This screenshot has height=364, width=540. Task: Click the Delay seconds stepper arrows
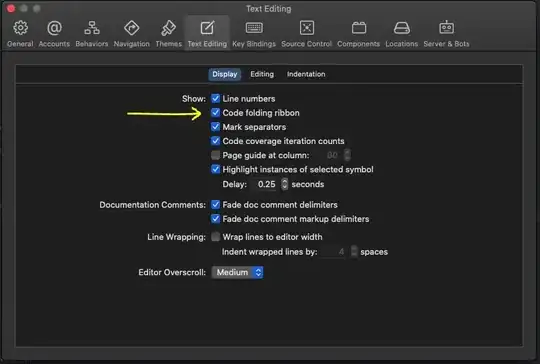(x=284, y=184)
